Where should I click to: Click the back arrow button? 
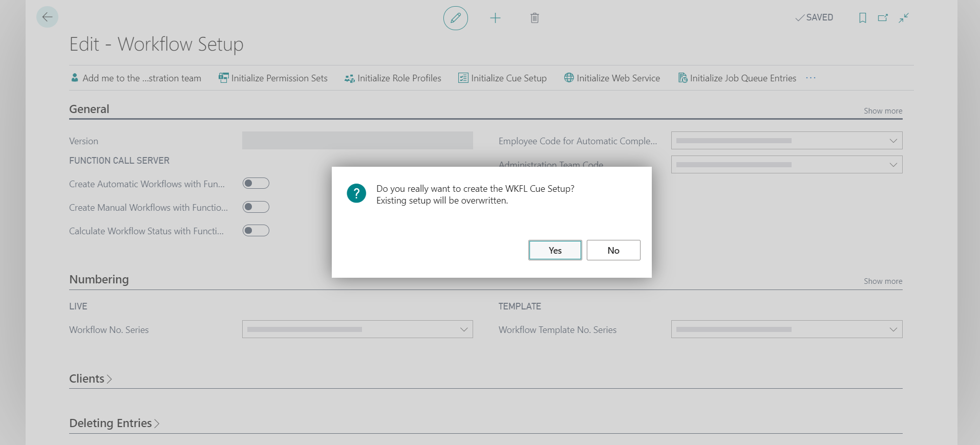click(47, 17)
